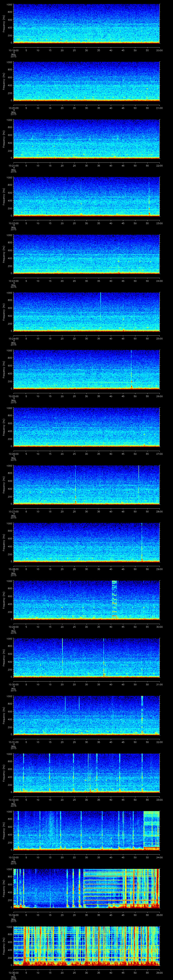The width and height of the screenshot is (173, 980).
Task: Click the '10:34:00' start time label
Action: [x=13, y=915]
